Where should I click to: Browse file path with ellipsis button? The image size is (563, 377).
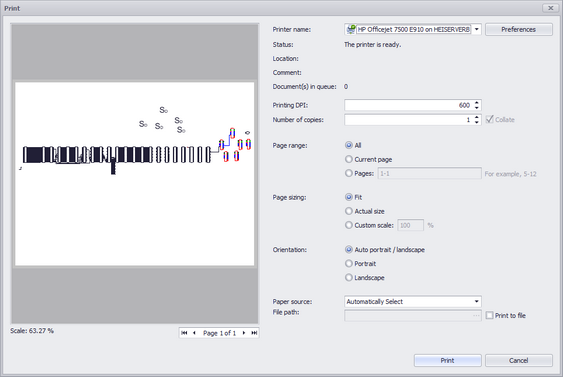click(476, 316)
